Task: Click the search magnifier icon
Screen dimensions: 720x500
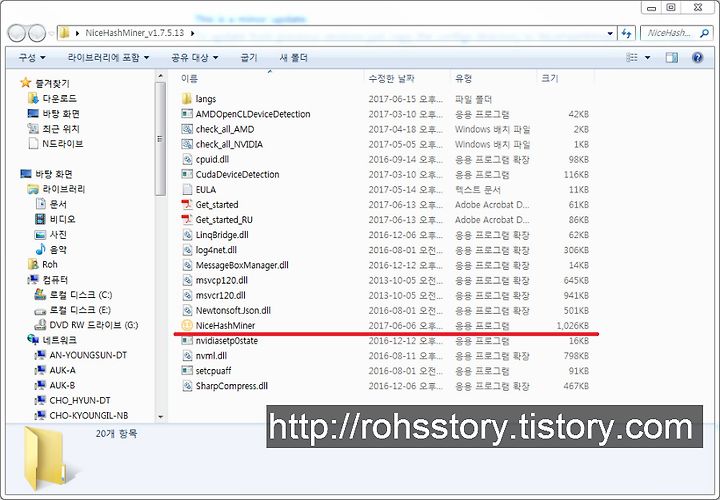Action: point(704,33)
